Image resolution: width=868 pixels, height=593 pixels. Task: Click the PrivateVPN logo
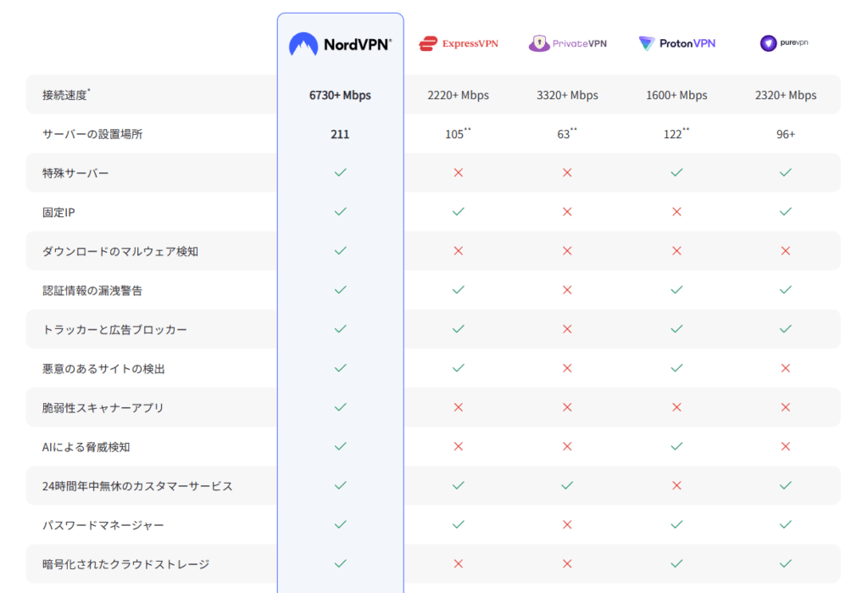pyautogui.click(x=567, y=43)
